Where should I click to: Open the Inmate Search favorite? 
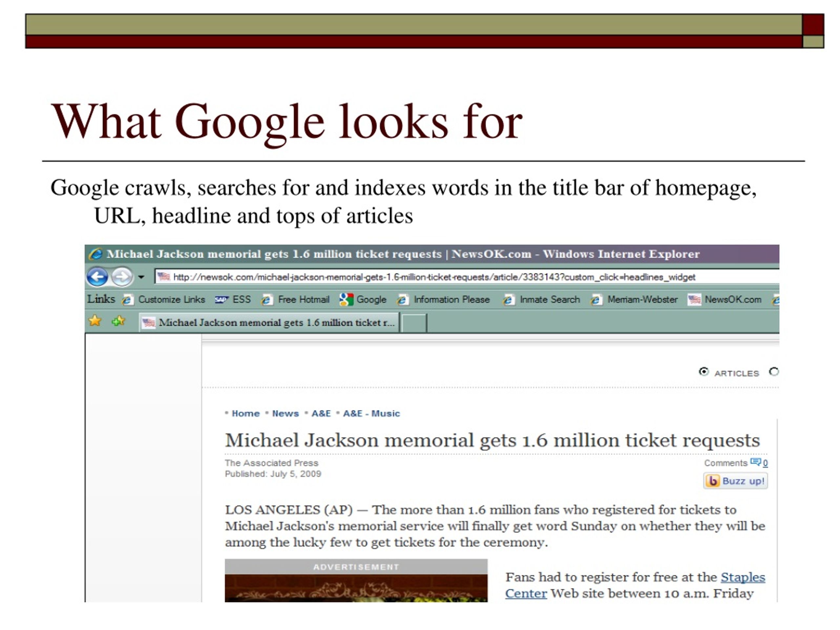coord(550,300)
